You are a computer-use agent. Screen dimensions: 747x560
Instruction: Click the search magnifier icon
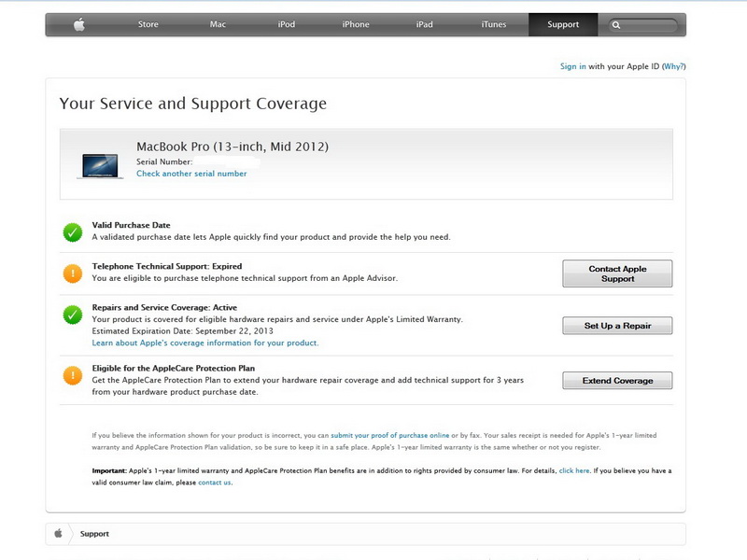[616, 25]
